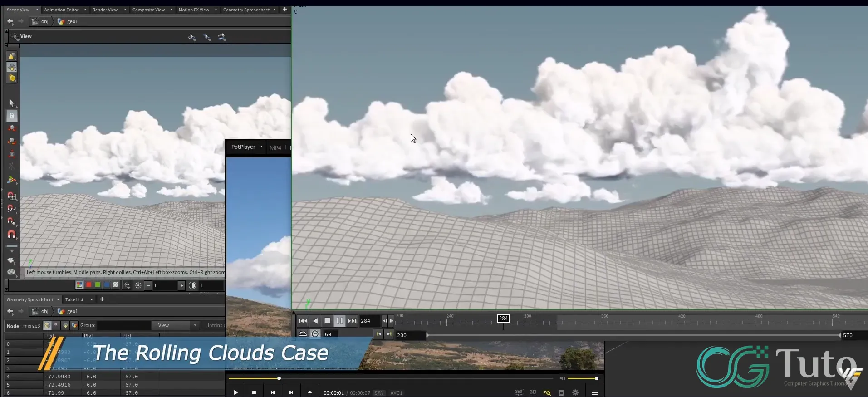Open the PotPlayer menu dropdown
The height and width of the screenshot is (397, 868).
246,147
